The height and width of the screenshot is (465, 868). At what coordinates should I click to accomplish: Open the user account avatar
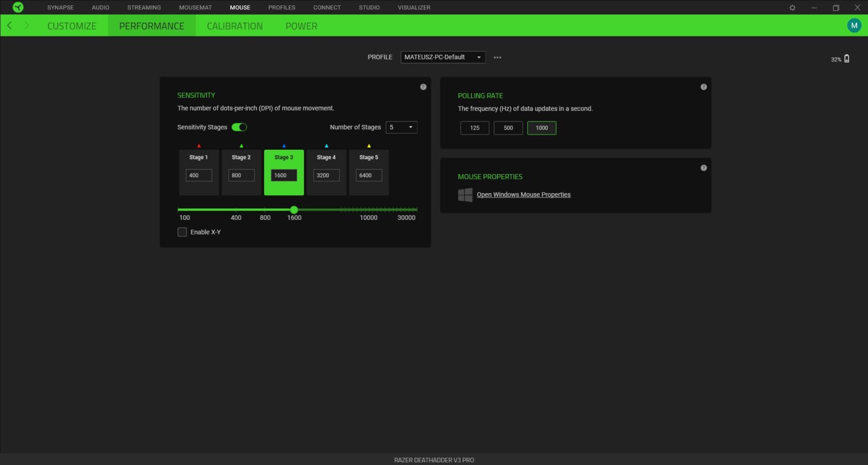pyautogui.click(x=854, y=26)
